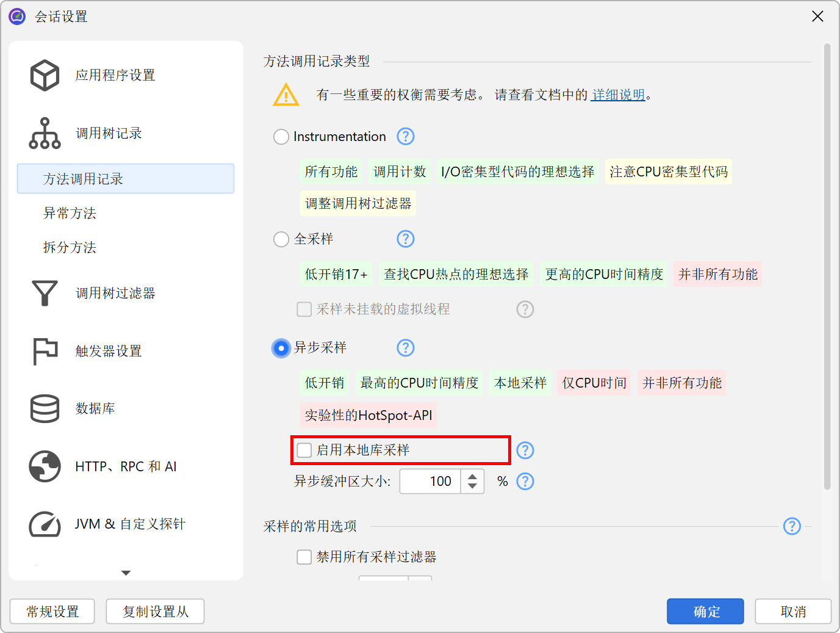Enable the 启用本地库采样 checkbox
Image resolution: width=840 pixels, height=633 pixels.
click(x=304, y=450)
